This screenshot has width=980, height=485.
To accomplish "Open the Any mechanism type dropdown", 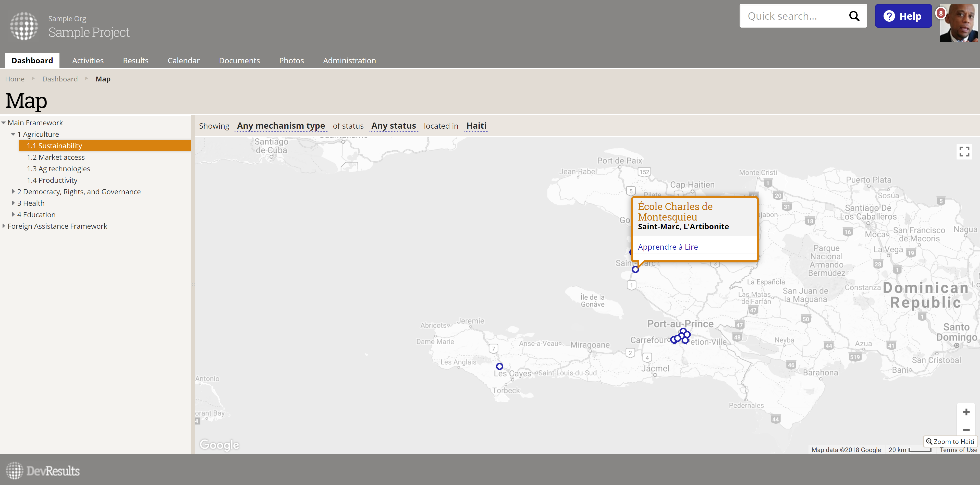I will 281,126.
